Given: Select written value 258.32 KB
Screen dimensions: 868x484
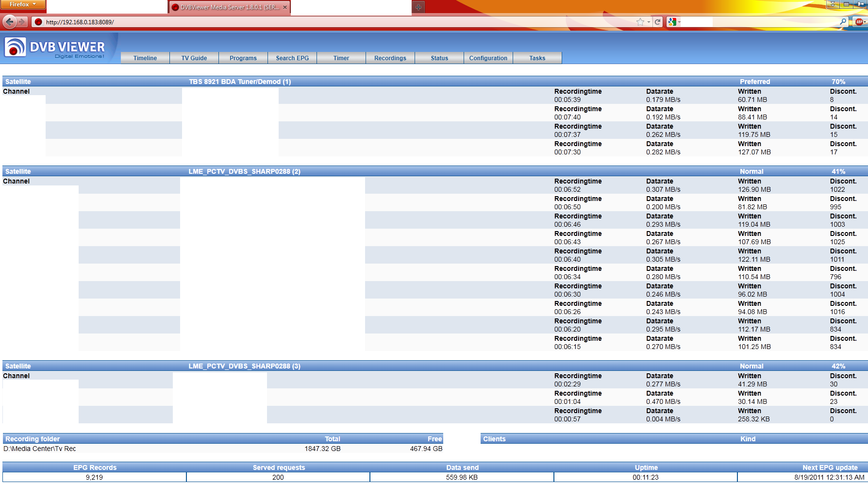Looking at the screenshot, I should 754,419.
